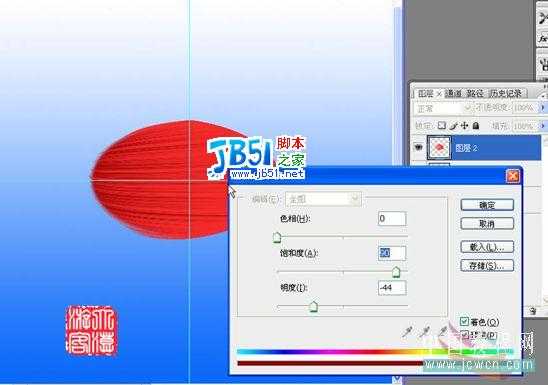Select 图层 2 layer name
The image size is (548, 385).
coord(466,148)
